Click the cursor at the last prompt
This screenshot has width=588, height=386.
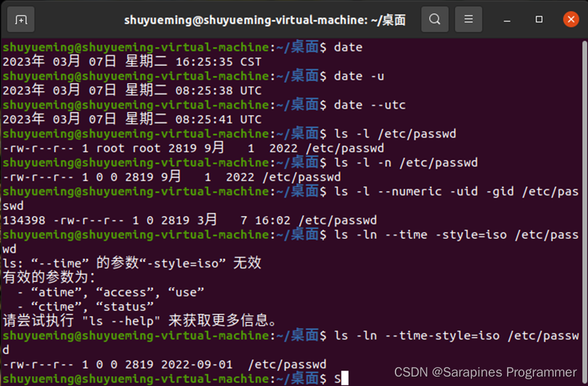[344, 379]
